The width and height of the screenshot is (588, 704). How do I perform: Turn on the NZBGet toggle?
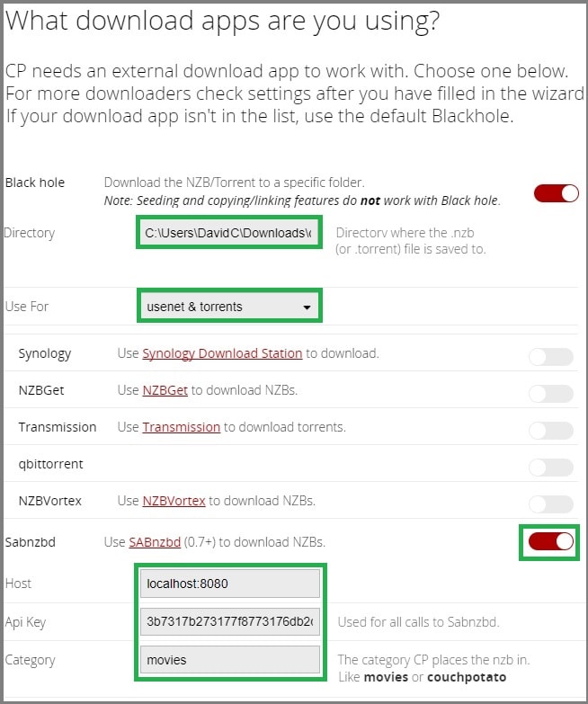[x=551, y=394]
